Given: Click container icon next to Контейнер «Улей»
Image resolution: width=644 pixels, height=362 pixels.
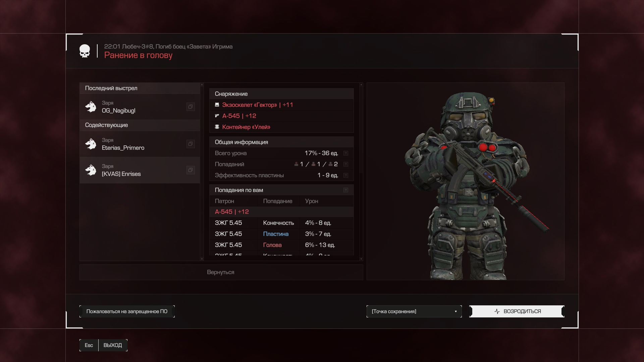Looking at the screenshot, I should point(217,127).
